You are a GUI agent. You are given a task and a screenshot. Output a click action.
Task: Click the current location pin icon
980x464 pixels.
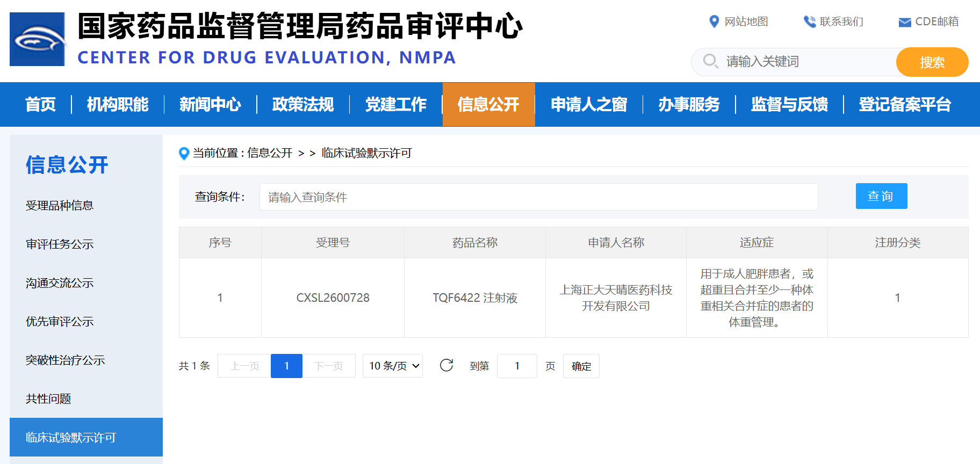(184, 154)
